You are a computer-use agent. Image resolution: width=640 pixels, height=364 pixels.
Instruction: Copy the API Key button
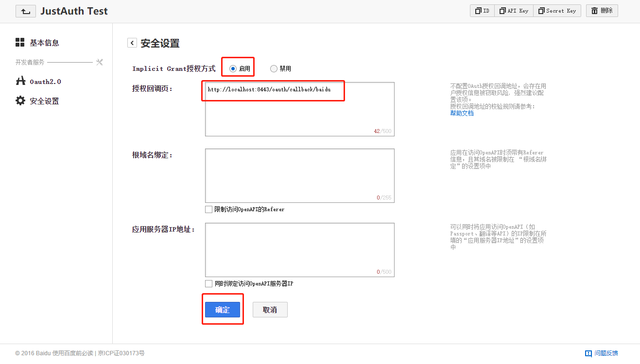514,11
